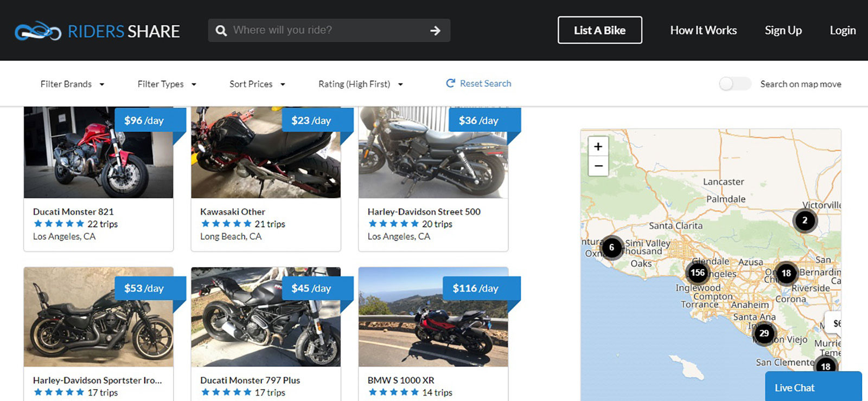Click the 2 cluster marker near Victorville
868x401 pixels.
click(805, 220)
